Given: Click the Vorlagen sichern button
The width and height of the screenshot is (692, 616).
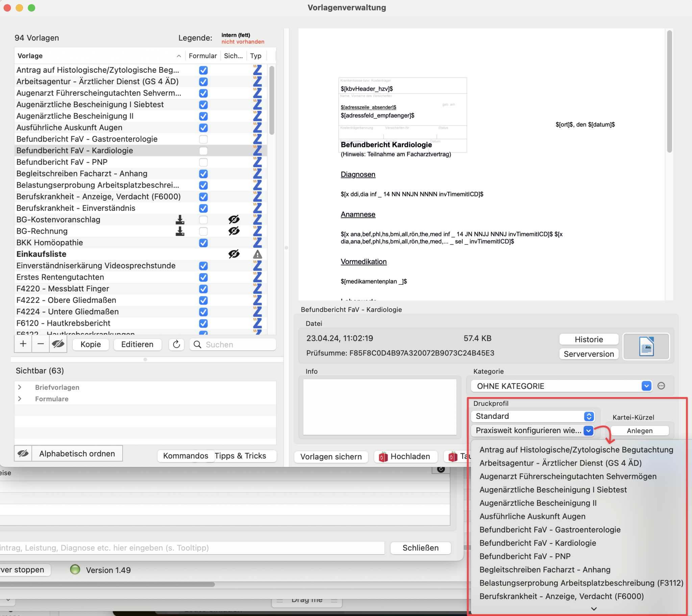Looking at the screenshot, I should click(x=331, y=457).
